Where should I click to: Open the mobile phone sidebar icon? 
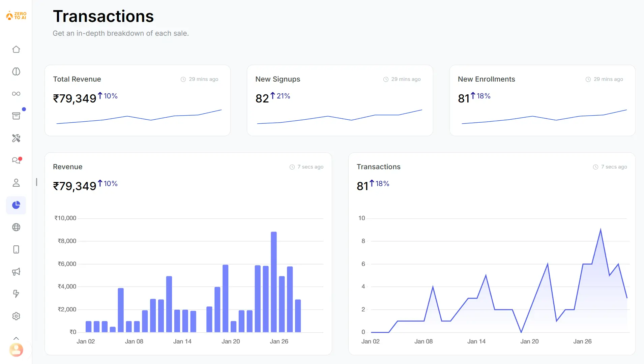point(16,249)
